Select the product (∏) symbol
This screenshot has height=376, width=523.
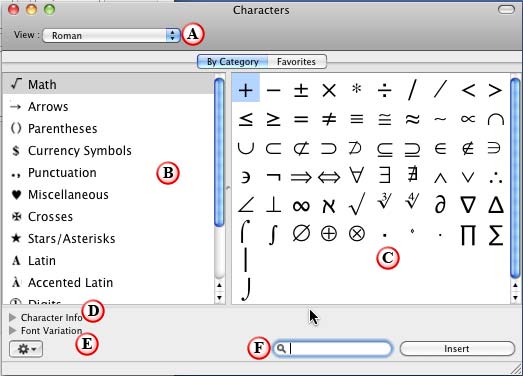click(x=468, y=235)
